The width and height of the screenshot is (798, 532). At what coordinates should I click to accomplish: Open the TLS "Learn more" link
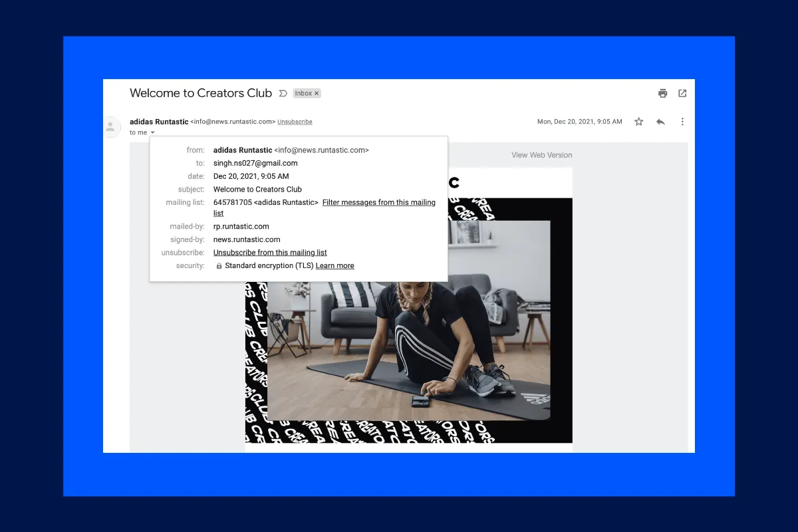334,265
